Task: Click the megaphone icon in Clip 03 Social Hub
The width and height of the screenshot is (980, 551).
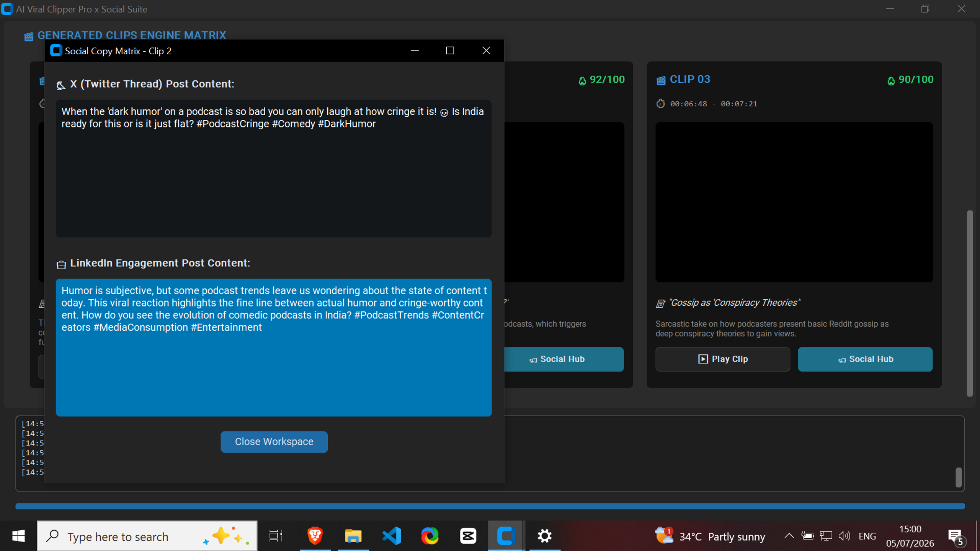Action: [842, 360]
